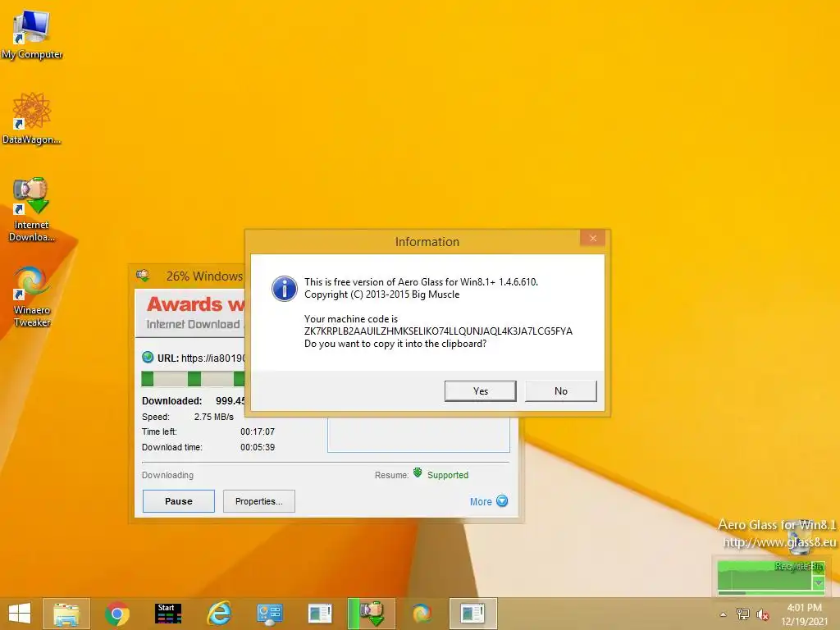Launch Google Chrome from the taskbar
This screenshot has width=840, height=630.
117,614
